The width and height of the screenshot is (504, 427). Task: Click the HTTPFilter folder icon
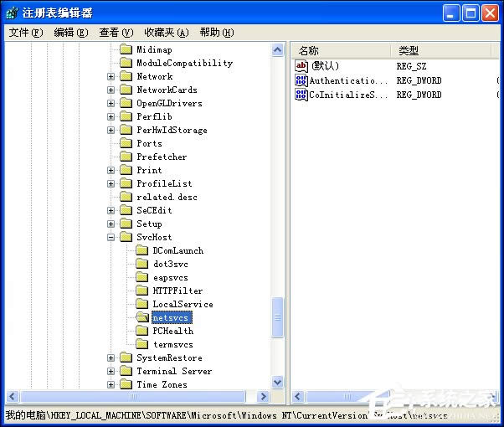[141, 291]
